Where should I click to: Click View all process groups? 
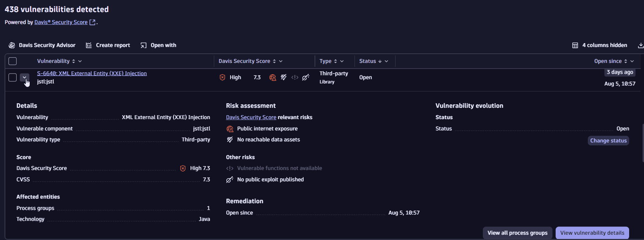(x=517, y=233)
